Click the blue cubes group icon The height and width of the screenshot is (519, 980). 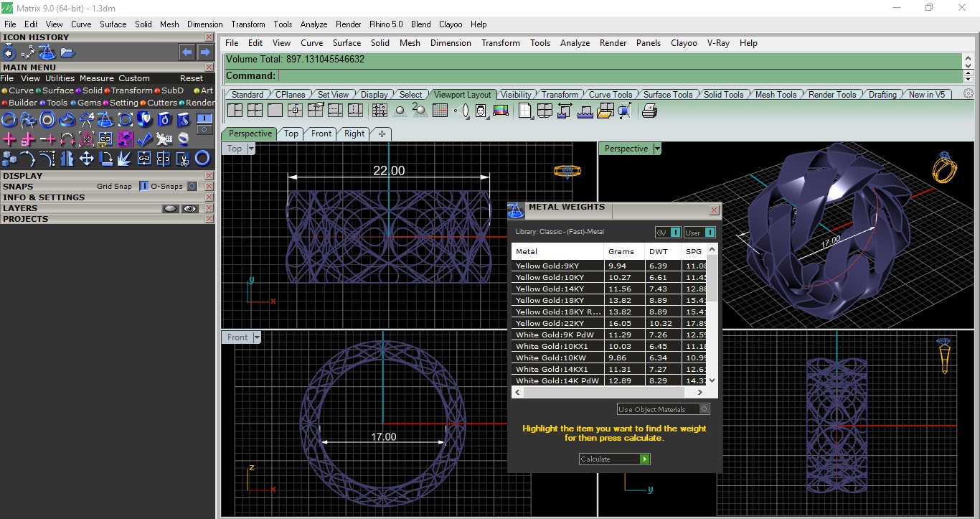pos(9,158)
